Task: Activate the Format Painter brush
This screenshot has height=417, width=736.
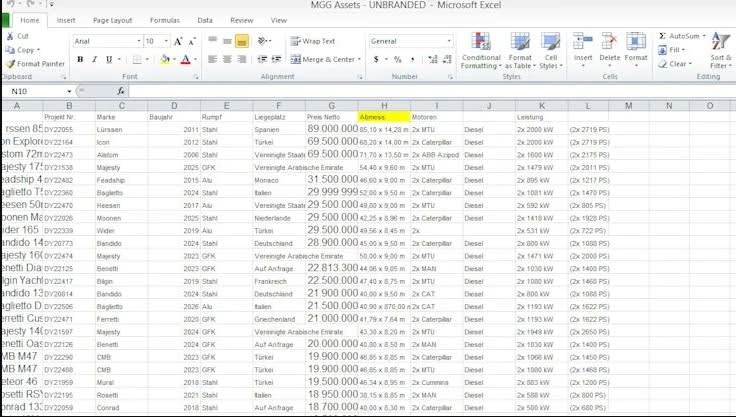Action: [10, 63]
